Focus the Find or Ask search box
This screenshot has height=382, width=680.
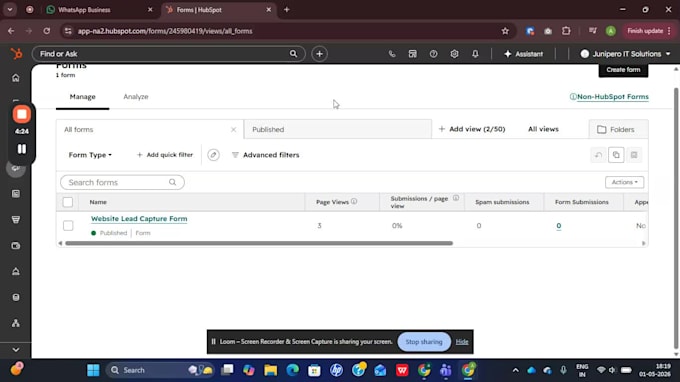[169, 54]
